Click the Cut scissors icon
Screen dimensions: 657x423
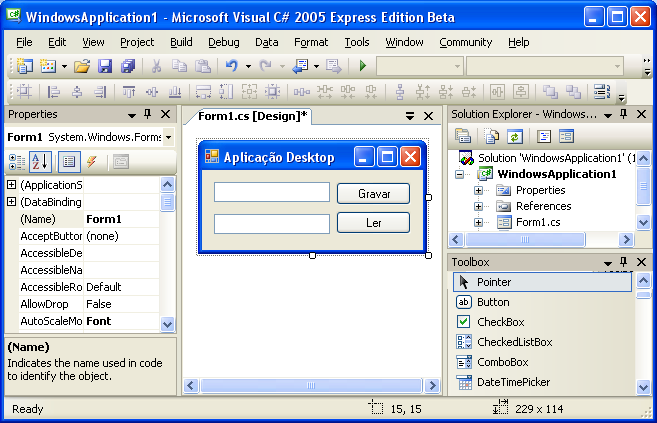click(156, 66)
